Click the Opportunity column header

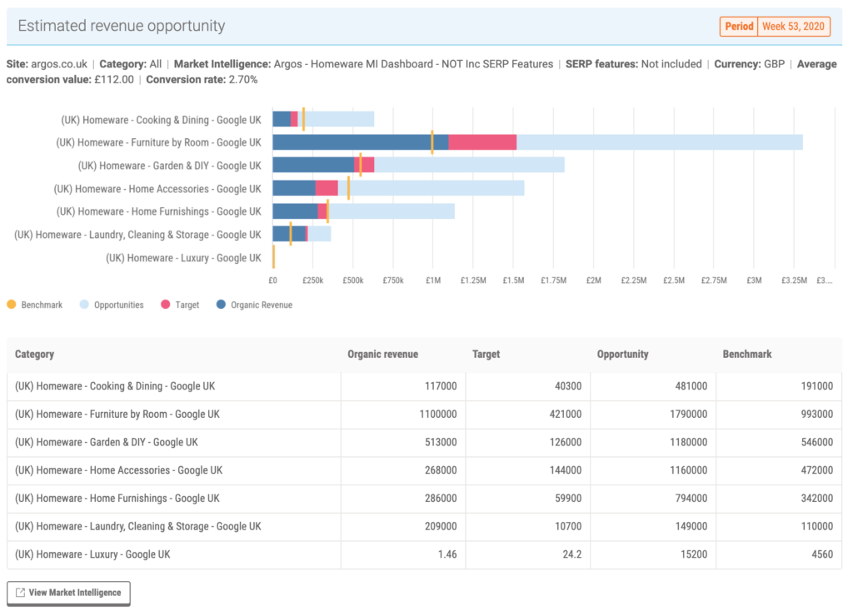[622, 354]
